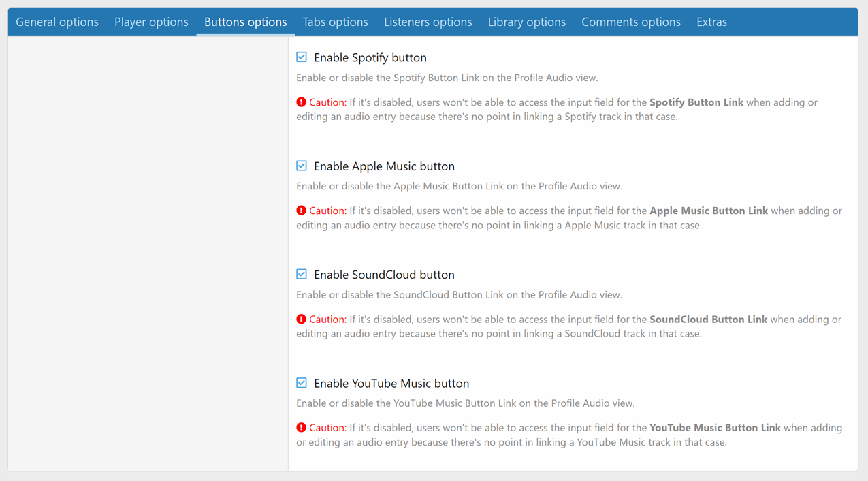Uncheck the Enable YouTube Music button option
Viewport: 868px width, 481px height.
click(301, 383)
